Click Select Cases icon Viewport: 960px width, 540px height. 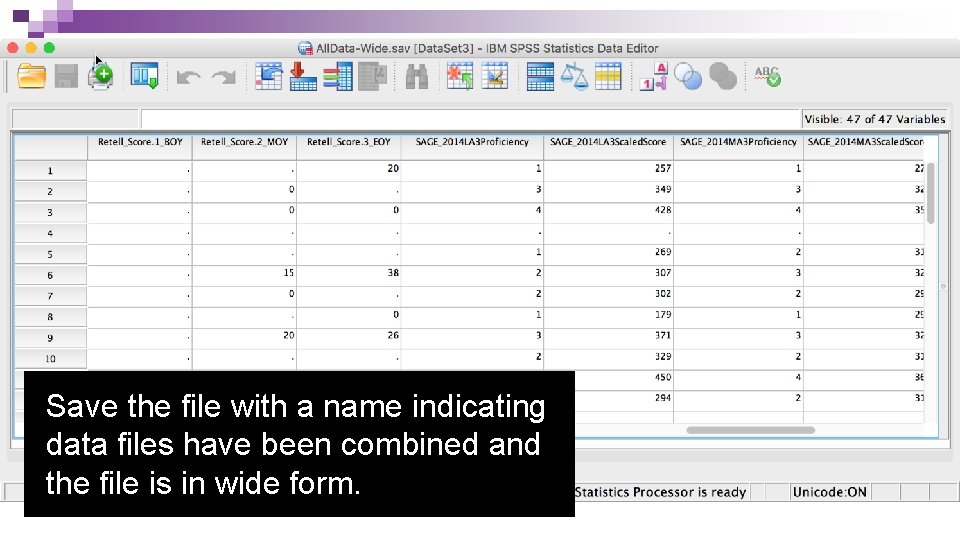[608, 77]
